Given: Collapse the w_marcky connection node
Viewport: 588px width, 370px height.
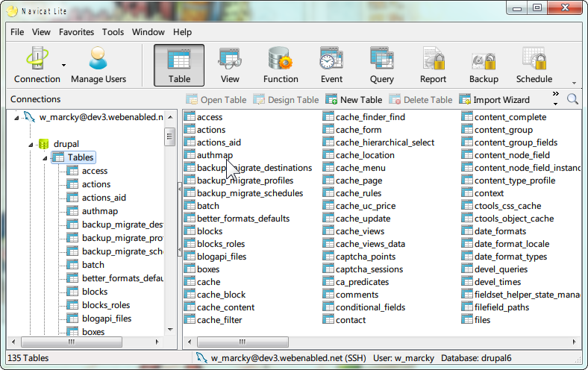Looking at the screenshot, I should click(16, 118).
